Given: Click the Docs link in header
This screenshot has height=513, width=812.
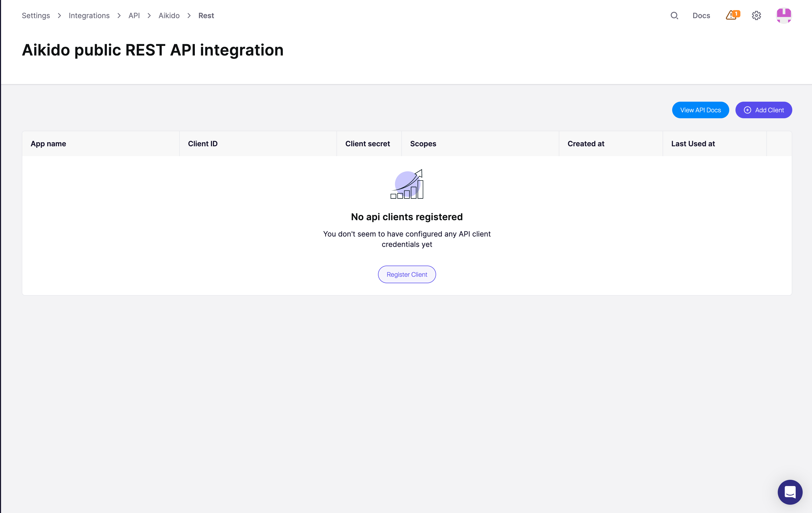Looking at the screenshot, I should click(701, 16).
